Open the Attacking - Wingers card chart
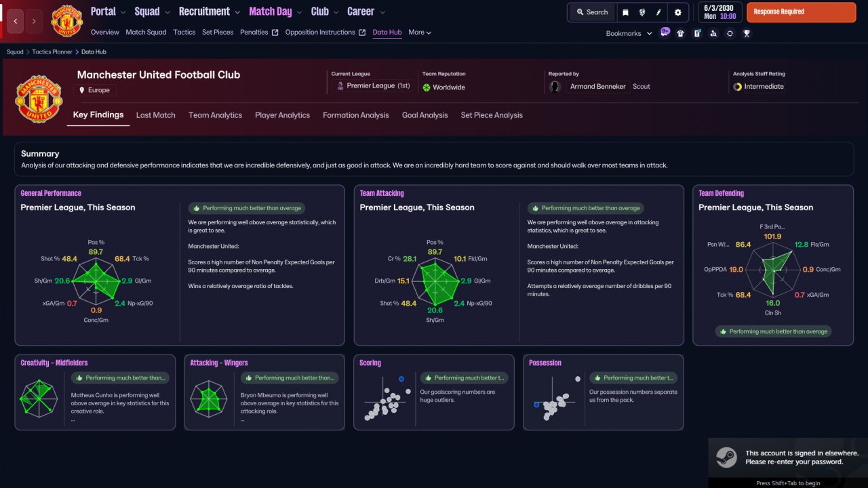868x488 pixels. tap(209, 397)
